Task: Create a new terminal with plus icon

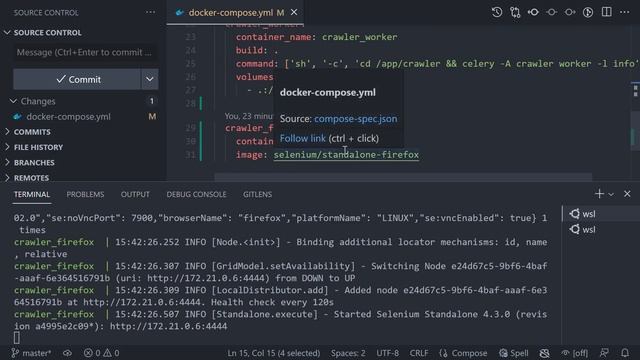Action: coord(599,194)
